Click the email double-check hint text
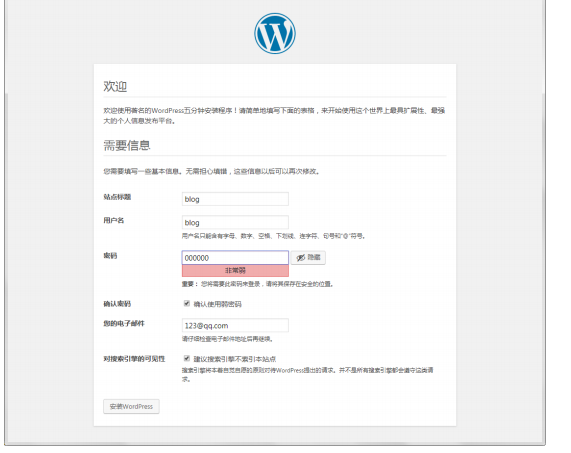The image size is (571, 453). (x=228, y=339)
